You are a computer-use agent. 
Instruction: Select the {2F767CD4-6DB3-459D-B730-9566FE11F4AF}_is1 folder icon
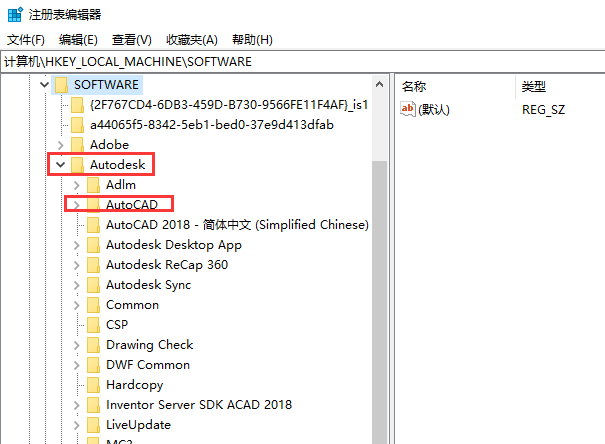(78, 105)
